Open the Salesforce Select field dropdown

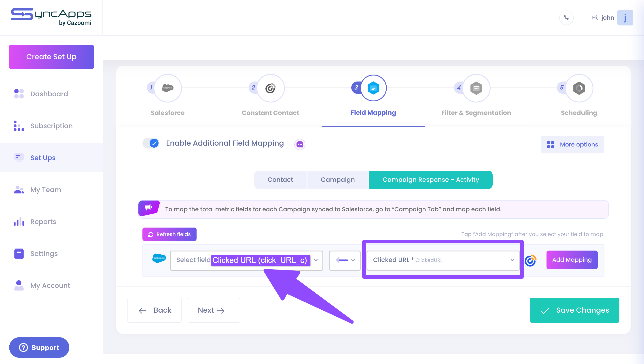pos(246,260)
